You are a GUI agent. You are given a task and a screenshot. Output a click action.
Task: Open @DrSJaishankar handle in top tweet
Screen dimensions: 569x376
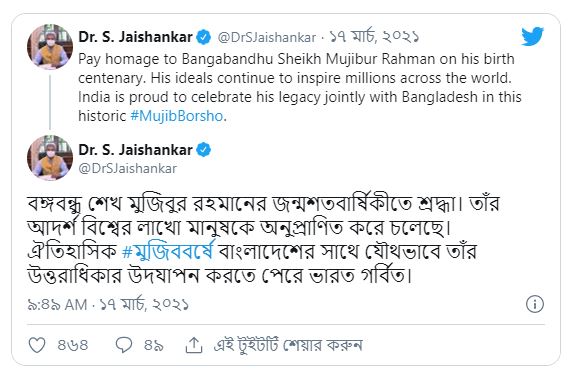pyautogui.click(x=267, y=37)
